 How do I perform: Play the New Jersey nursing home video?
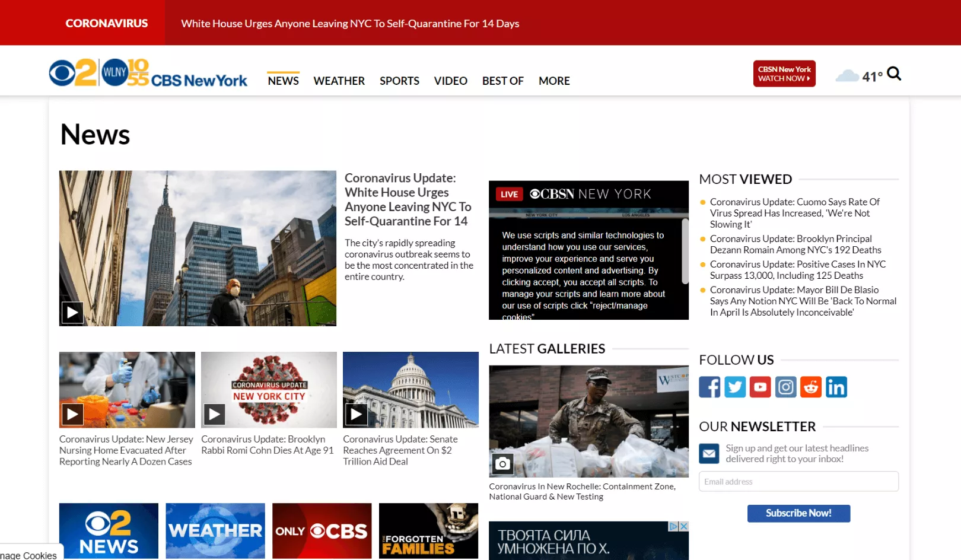point(72,414)
